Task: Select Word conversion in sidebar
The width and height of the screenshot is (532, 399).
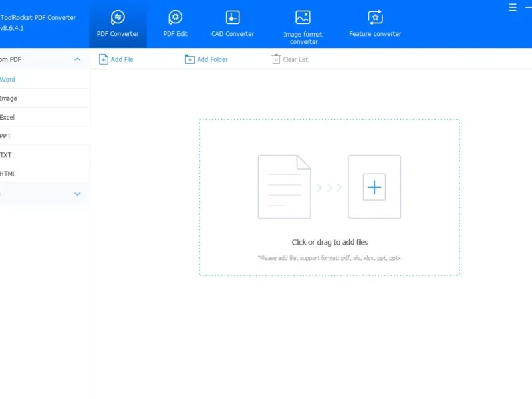Action: [45, 79]
